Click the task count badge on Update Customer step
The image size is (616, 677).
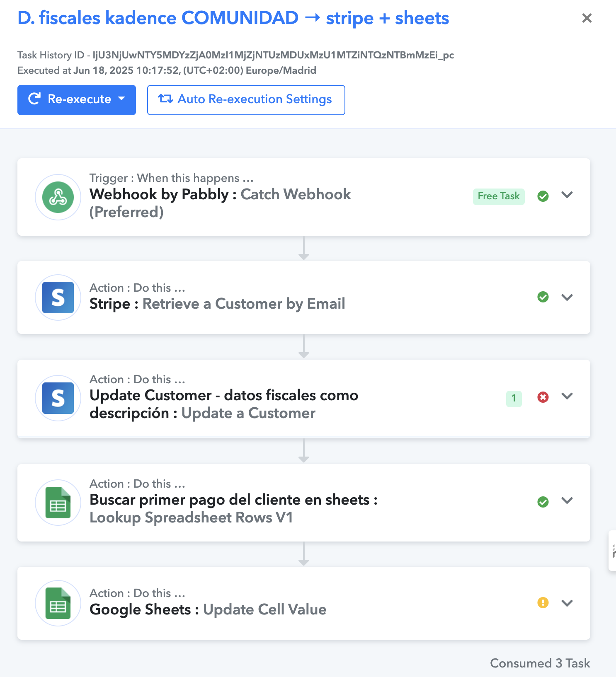(x=514, y=399)
